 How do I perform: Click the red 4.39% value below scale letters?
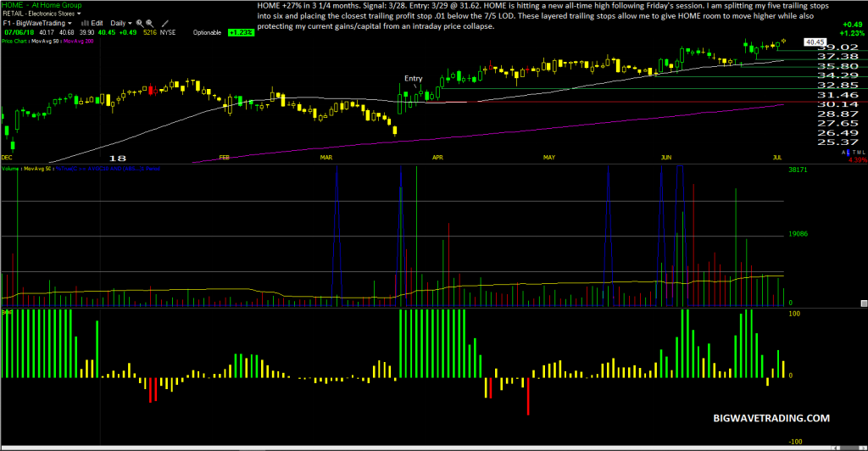pos(858,160)
